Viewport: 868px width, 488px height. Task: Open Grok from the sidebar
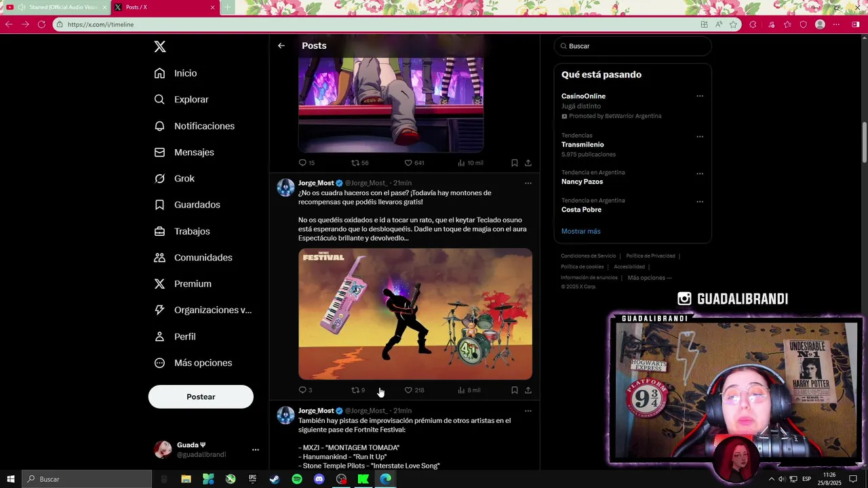174,179
